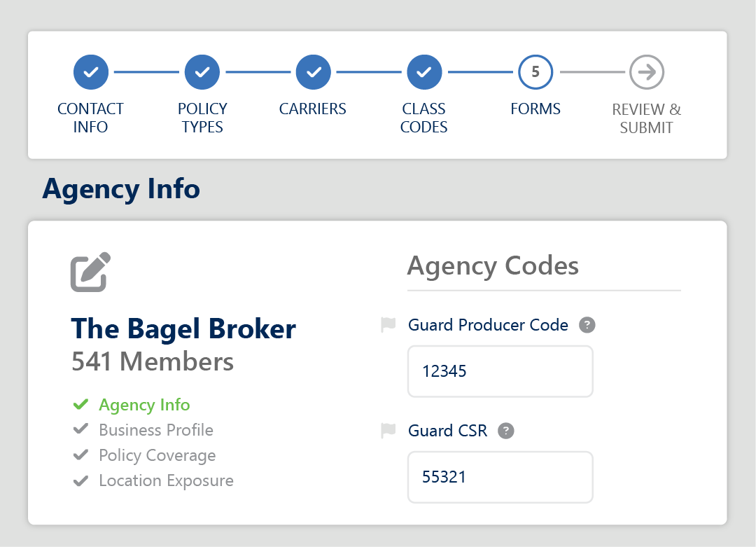This screenshot has width=756, height=547.
Task: Click the Forms step label
Action: (535, 109)
